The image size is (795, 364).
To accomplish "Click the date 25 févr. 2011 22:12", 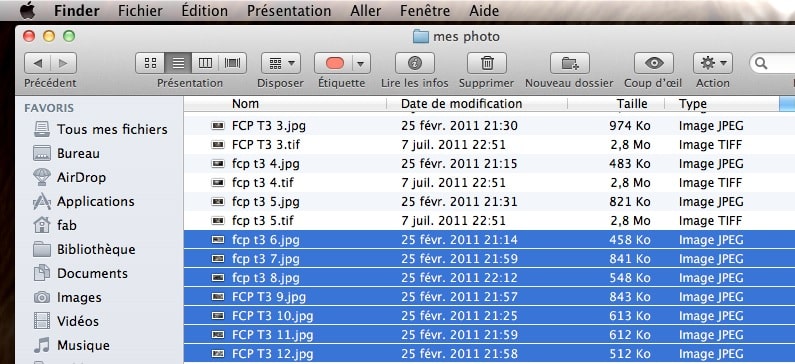I will point(459,278).
